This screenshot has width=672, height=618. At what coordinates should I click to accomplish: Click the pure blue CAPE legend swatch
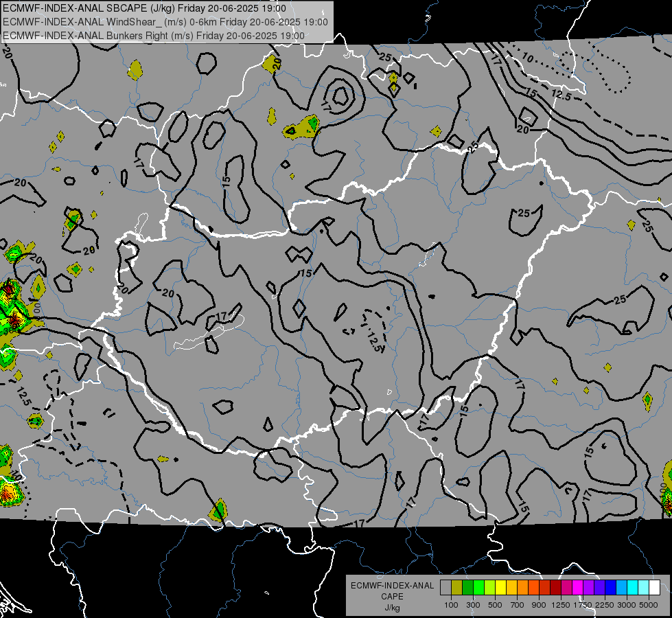611,588
